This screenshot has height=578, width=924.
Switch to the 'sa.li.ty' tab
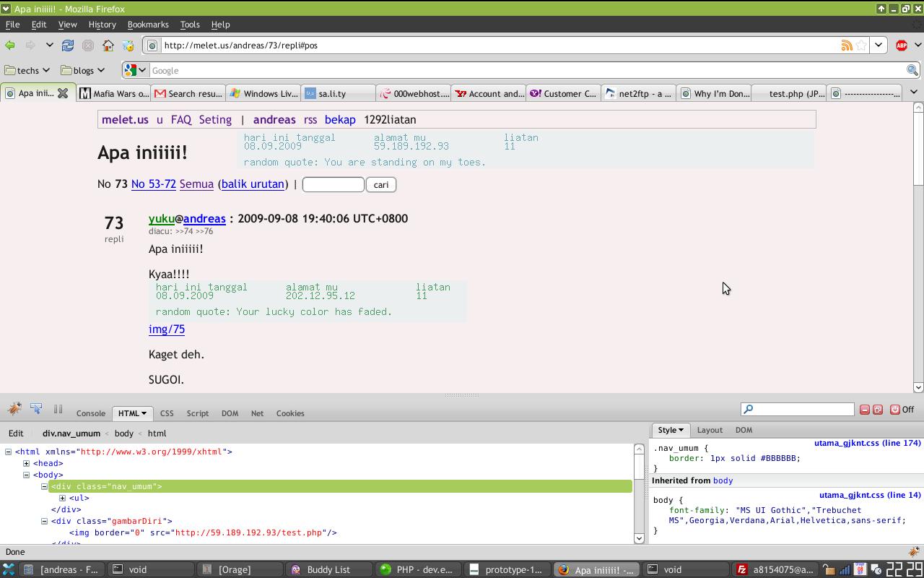[x=339, y=93]
